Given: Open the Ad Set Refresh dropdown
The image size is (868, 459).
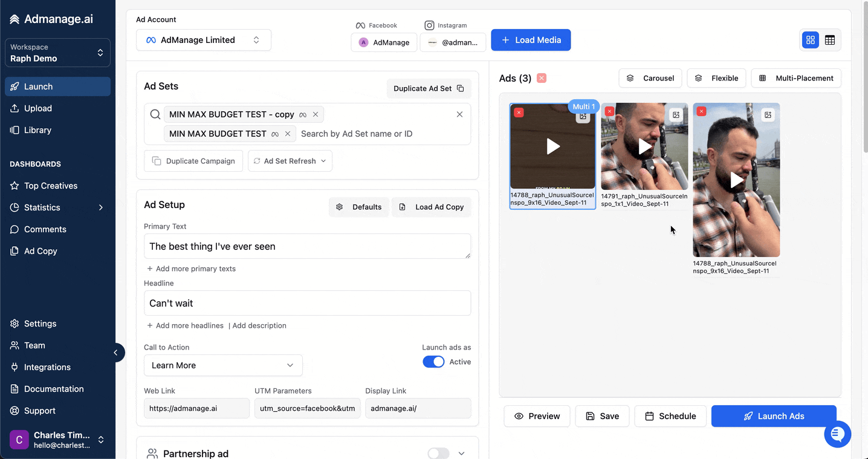Looking at the screenshot, I should (x=290, y=161).
